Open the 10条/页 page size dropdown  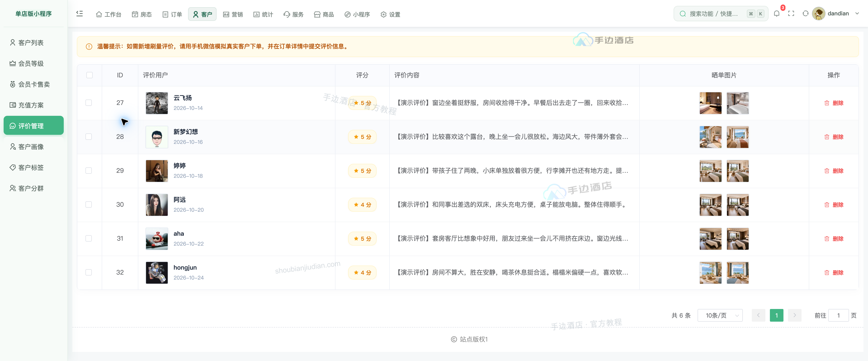pyautogui.click(x=720, y=315)
